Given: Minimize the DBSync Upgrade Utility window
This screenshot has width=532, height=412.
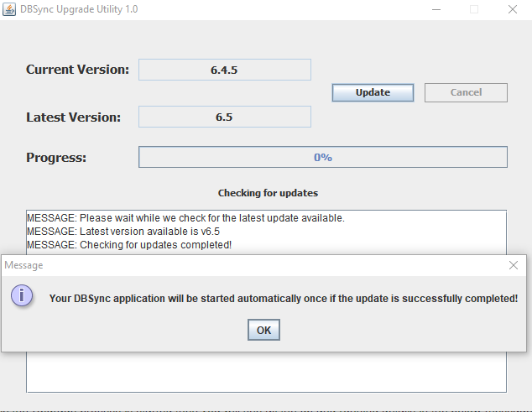Looking at the screenshot, I should [436, 9].
